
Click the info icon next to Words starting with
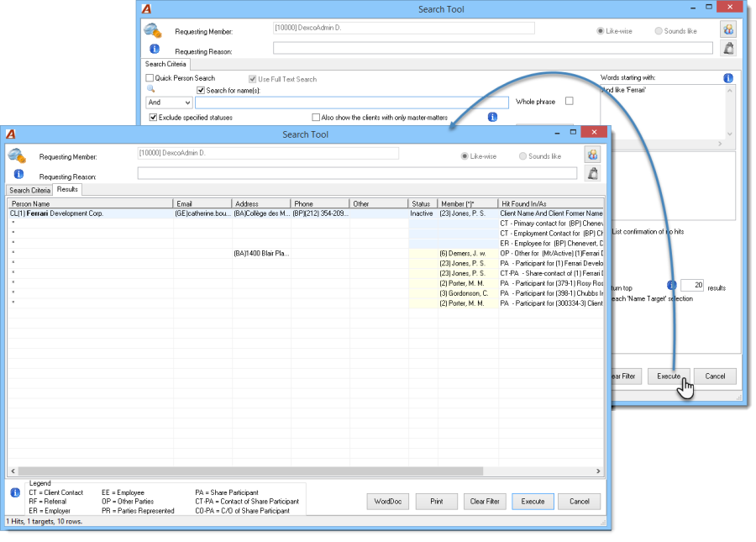(x=728, y=78)
